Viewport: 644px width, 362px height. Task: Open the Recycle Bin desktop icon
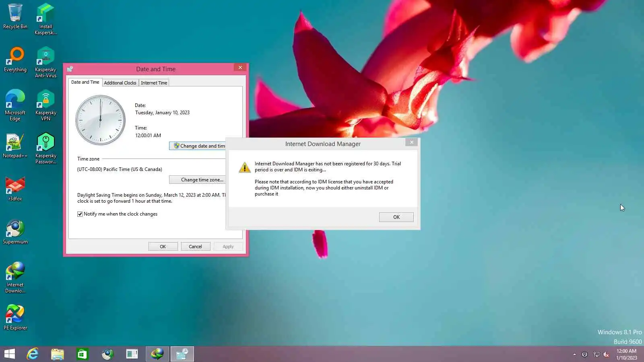tap(15, 16)
